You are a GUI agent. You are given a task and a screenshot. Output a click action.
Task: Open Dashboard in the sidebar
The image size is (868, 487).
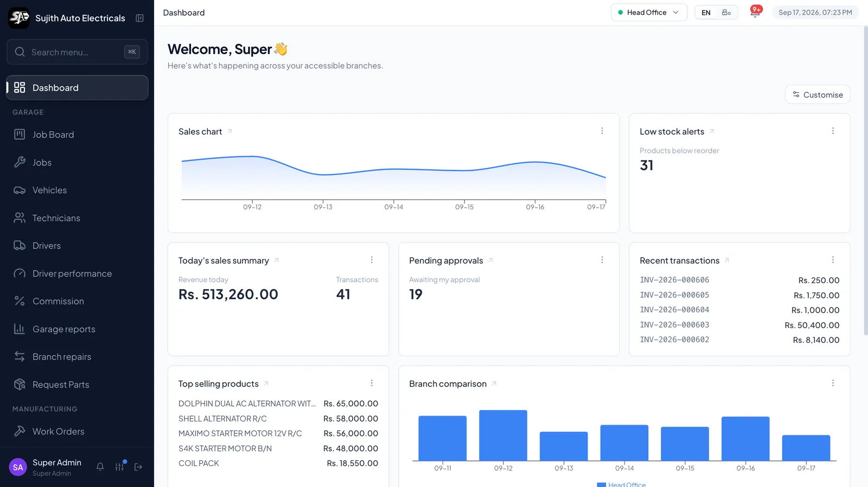coord(77,87)
